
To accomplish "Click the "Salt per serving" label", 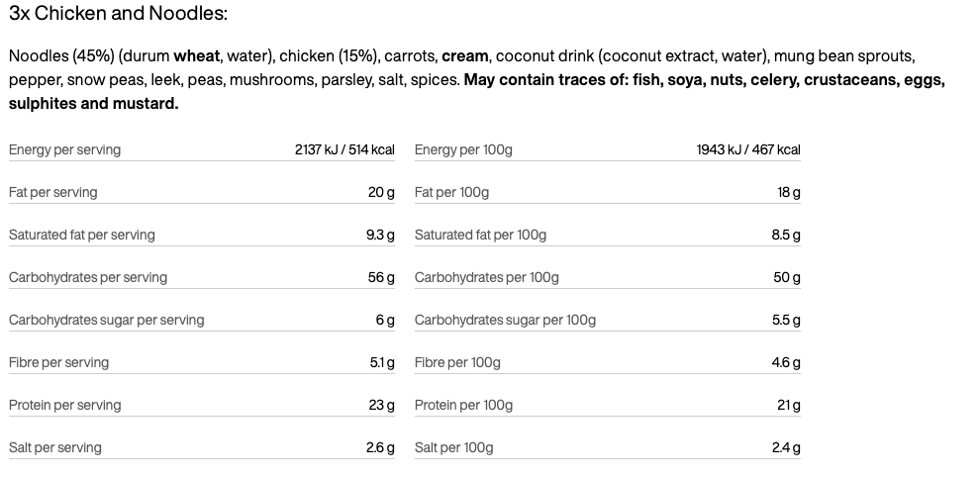I will [x=55, y=448].
